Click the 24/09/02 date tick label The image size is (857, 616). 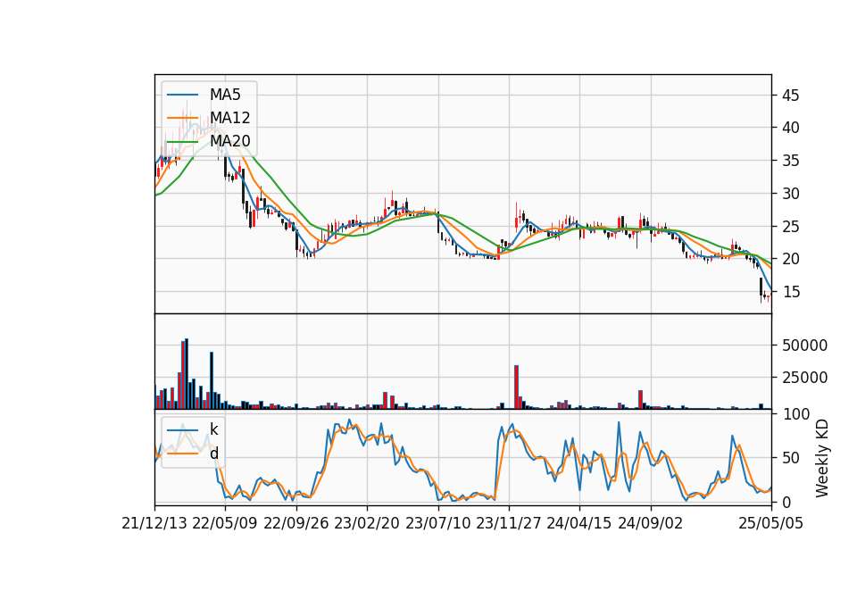(651, 523)
